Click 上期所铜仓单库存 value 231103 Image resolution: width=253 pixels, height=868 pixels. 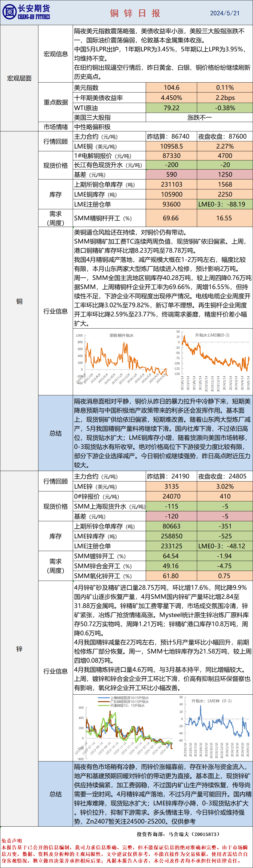pyautogui.click(x=171, y=184)
